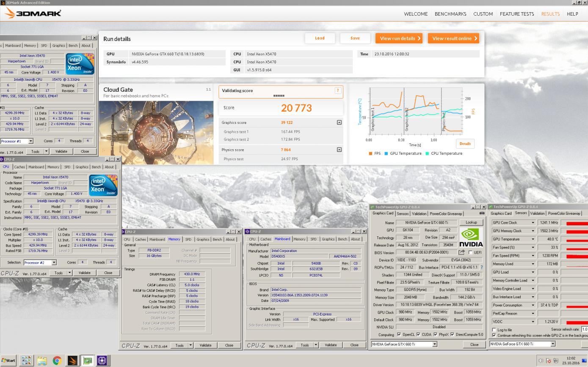Click the blue GPU Temperature legend swatch
588x367 pixels.
click(386, 153)
